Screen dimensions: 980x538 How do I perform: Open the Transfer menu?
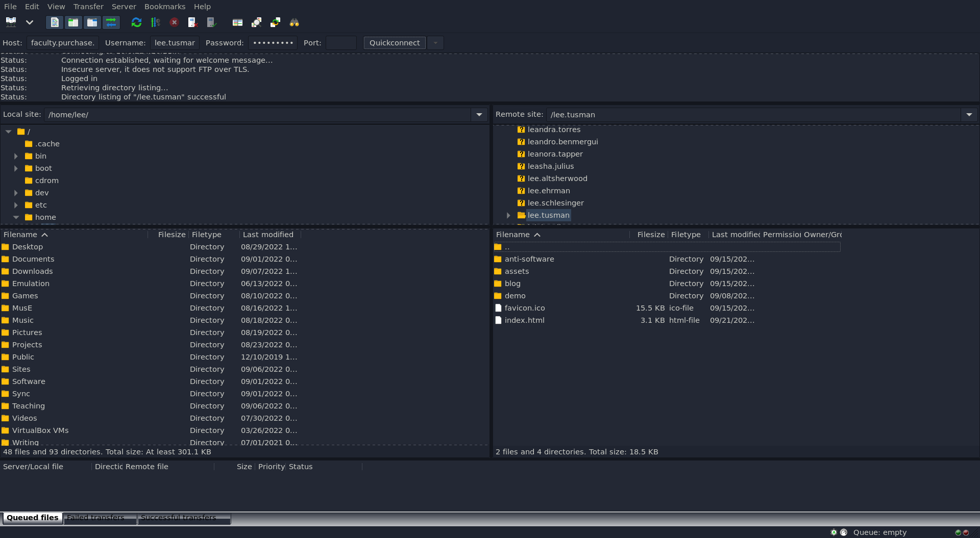[x=88, y=7]
